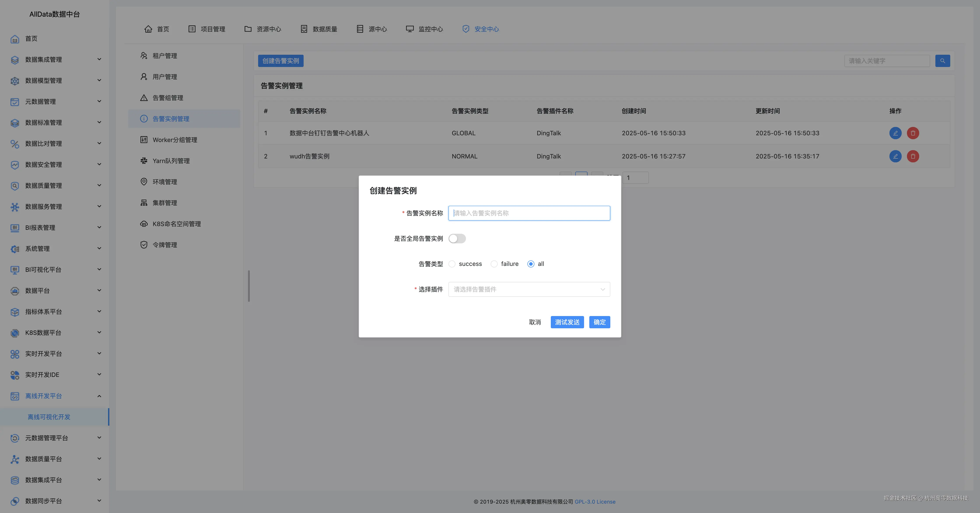Open the GPL-3.0 License link
Screen dimensions: 980x513
point(595,502)
